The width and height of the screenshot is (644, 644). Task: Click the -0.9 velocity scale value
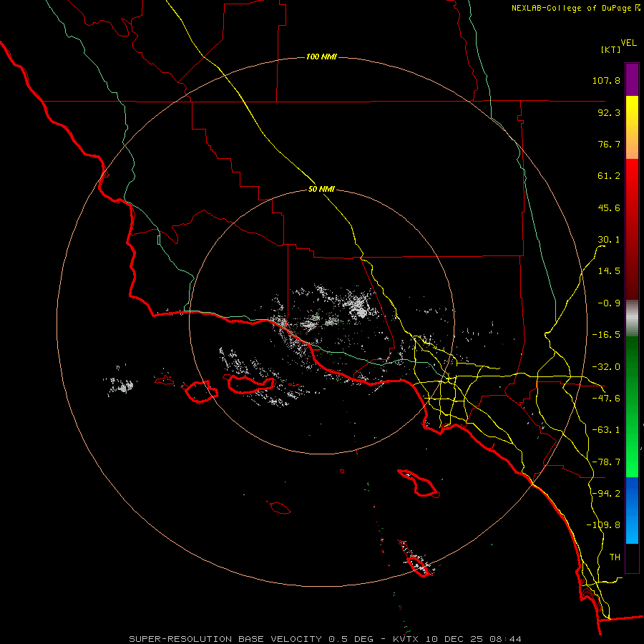pyautogui.click(x=609, y=303)
